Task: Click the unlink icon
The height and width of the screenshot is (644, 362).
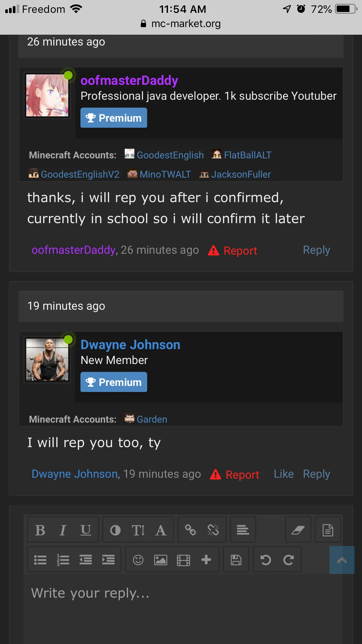Action: pos(213,530)
